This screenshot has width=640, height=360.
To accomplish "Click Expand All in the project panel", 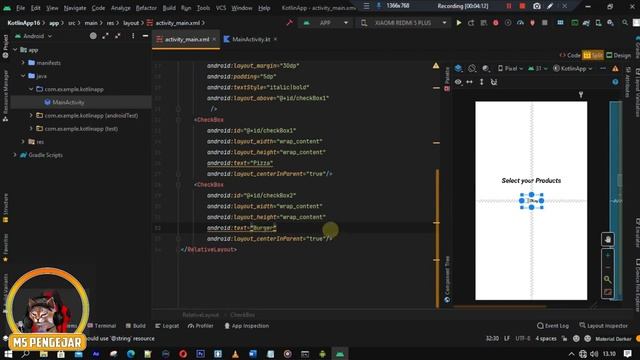I will pos(105,36).
